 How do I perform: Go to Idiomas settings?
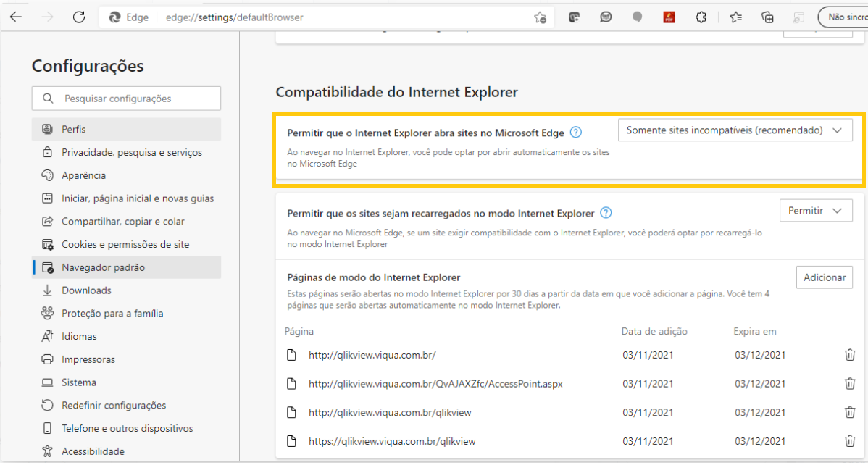pyautogui.click(x=126, y=336)
